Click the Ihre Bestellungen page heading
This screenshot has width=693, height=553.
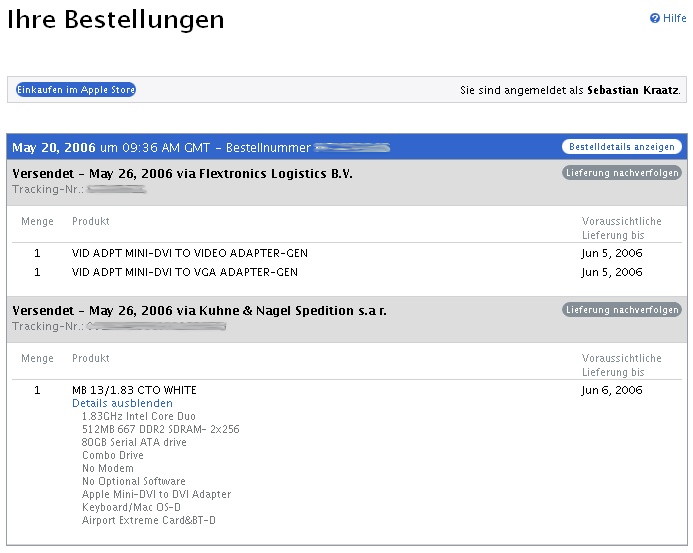(x=116, y=19)
